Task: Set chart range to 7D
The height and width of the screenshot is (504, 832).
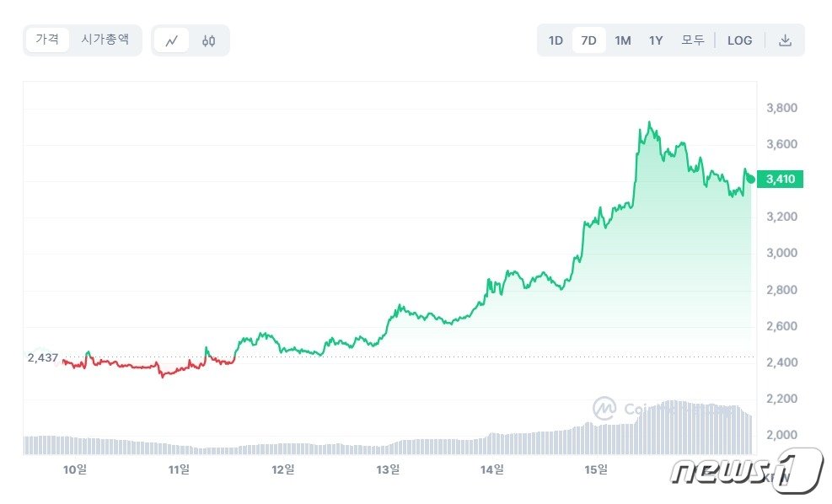Action: [x=588, y=40]
